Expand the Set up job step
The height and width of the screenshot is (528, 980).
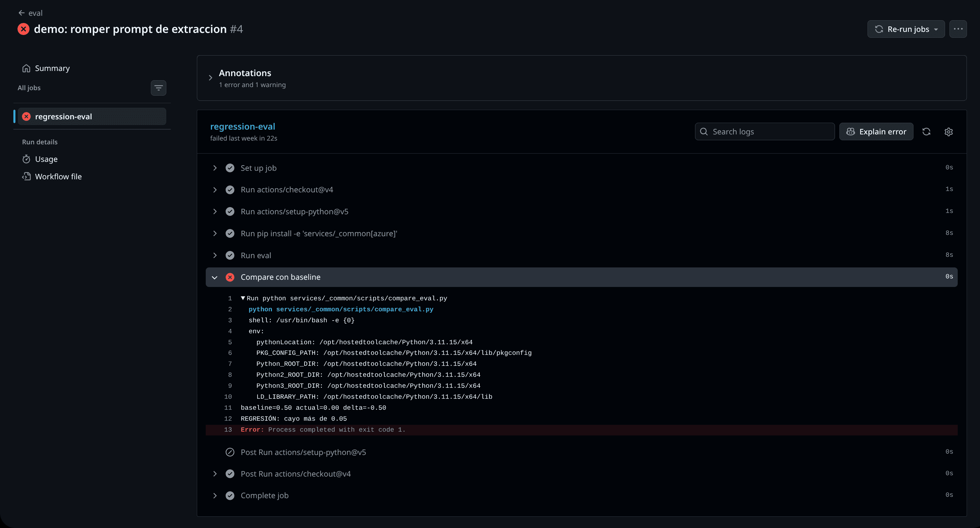(215, 168)
